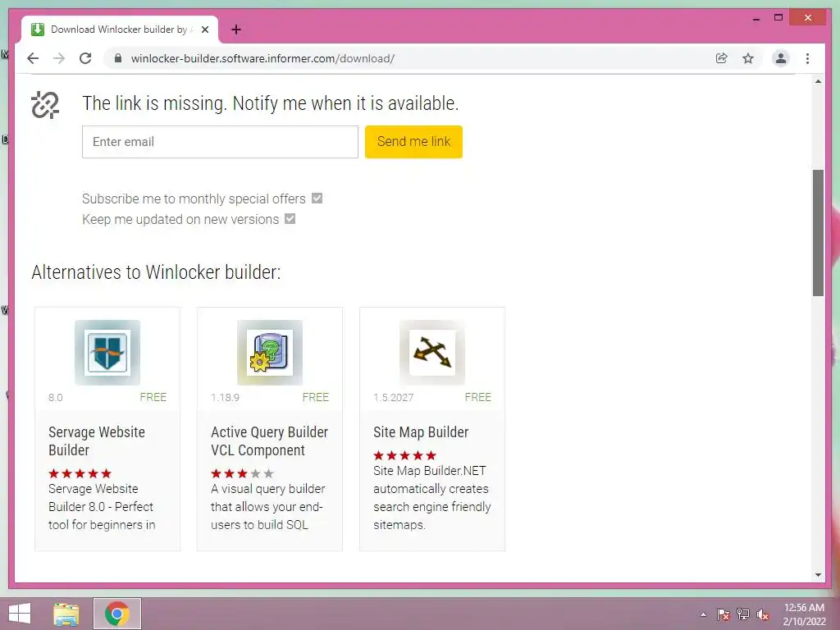Go back to the previous page
Viewport: 840px width, 630px height.
(x=33, y=58)
